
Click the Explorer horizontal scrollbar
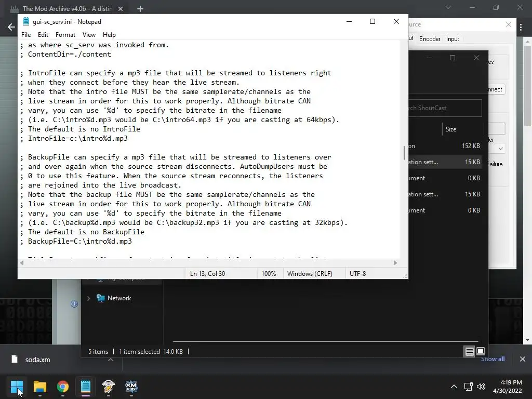click(x=326, y=341)
